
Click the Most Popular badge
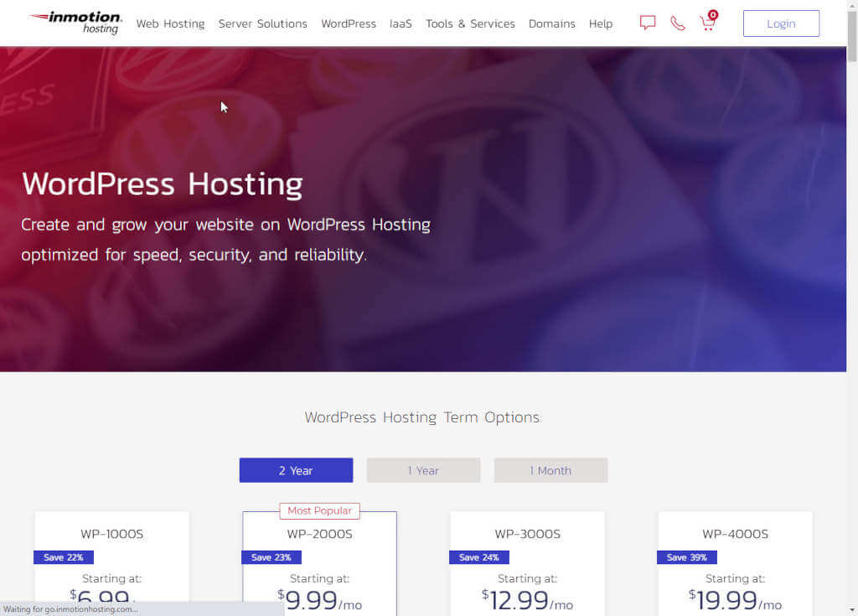319,511
